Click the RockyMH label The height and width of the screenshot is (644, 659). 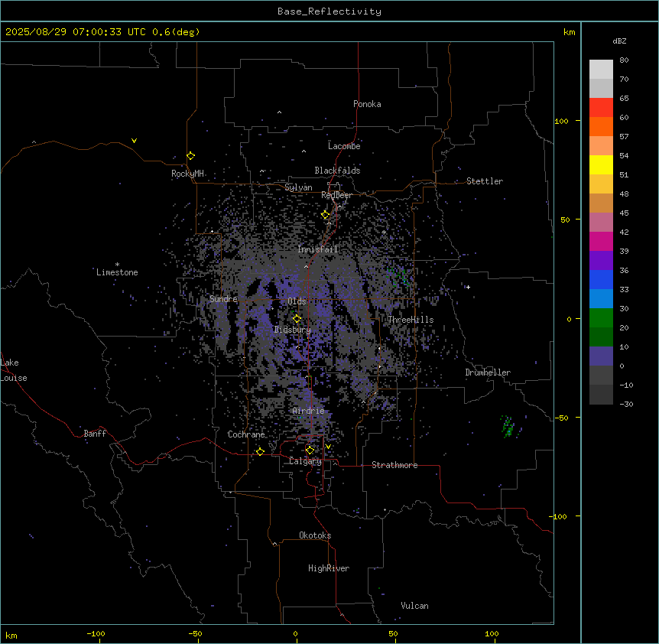(x=187, y=174)
